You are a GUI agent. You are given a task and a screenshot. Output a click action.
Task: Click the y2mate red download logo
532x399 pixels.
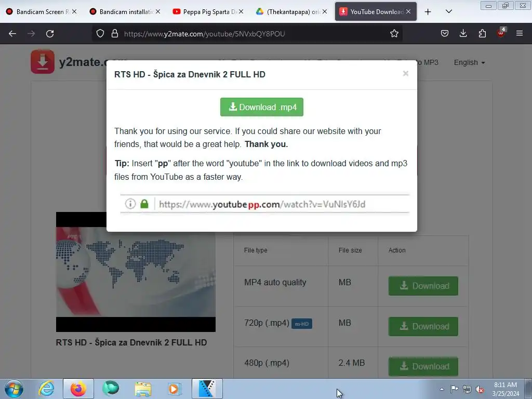click(43, 61)
